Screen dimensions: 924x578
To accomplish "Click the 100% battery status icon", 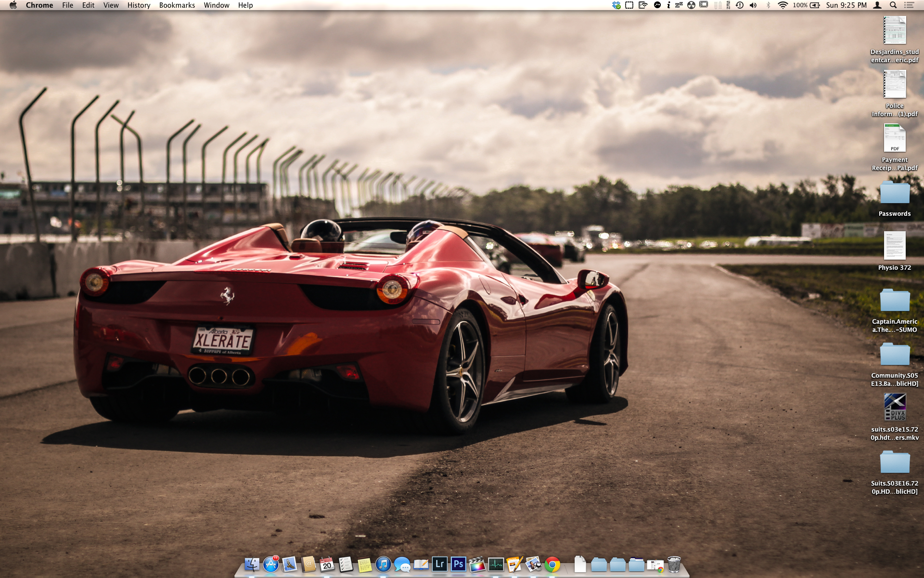I will coord(807,5).
